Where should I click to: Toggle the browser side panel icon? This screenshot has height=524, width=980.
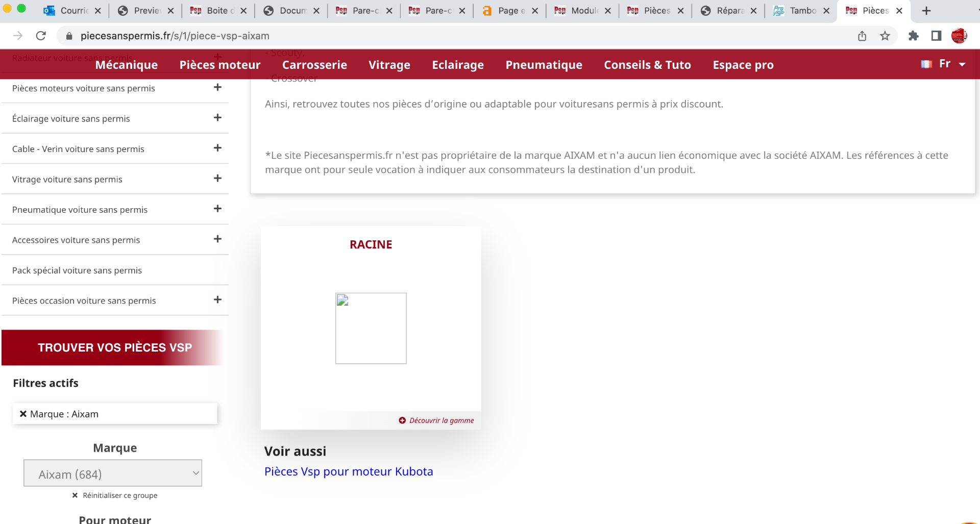coord(936,36)
